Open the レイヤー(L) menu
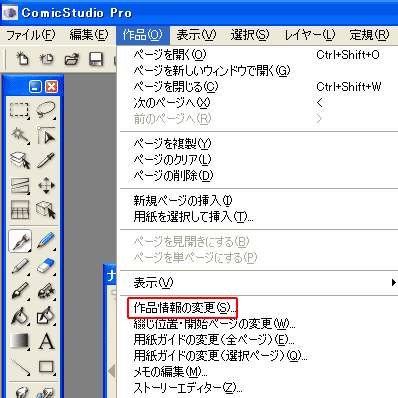The image size is (398, 398). click(x=310, y=35)
